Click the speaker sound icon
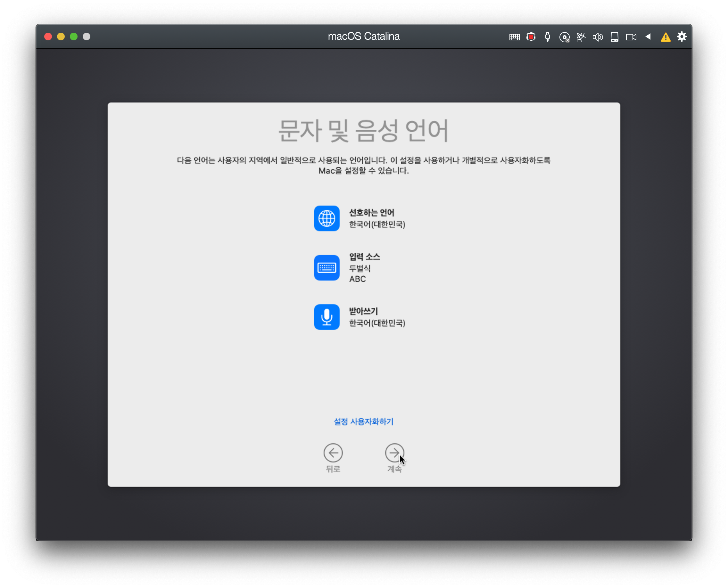728x588 pixels. [598, 37]
